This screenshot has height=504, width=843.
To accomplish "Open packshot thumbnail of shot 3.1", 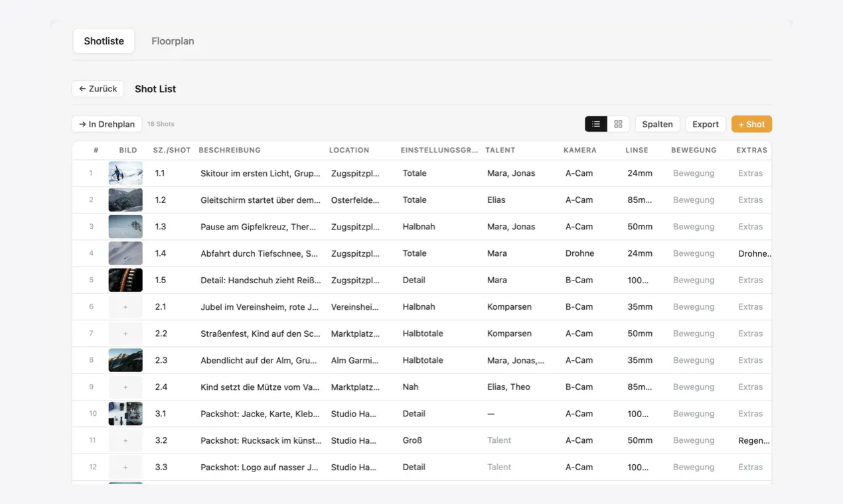I will pyautogui.click(x=125, y=414).
